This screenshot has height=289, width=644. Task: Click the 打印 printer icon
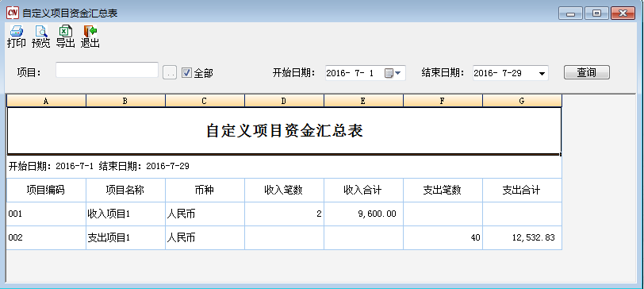point(17,31)
